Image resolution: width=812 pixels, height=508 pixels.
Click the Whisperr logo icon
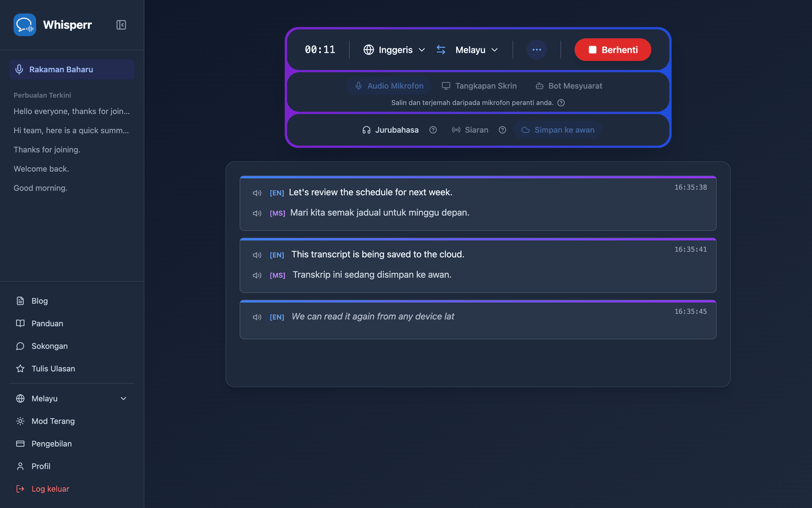point(24,25)
